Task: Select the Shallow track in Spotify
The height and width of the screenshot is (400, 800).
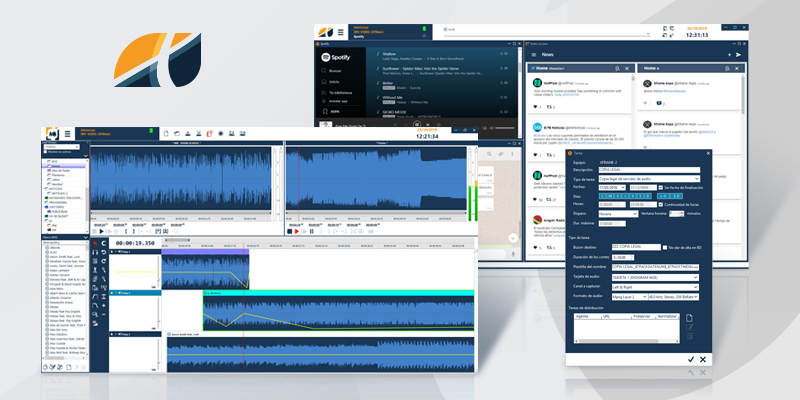Action: tap(389, 54)
